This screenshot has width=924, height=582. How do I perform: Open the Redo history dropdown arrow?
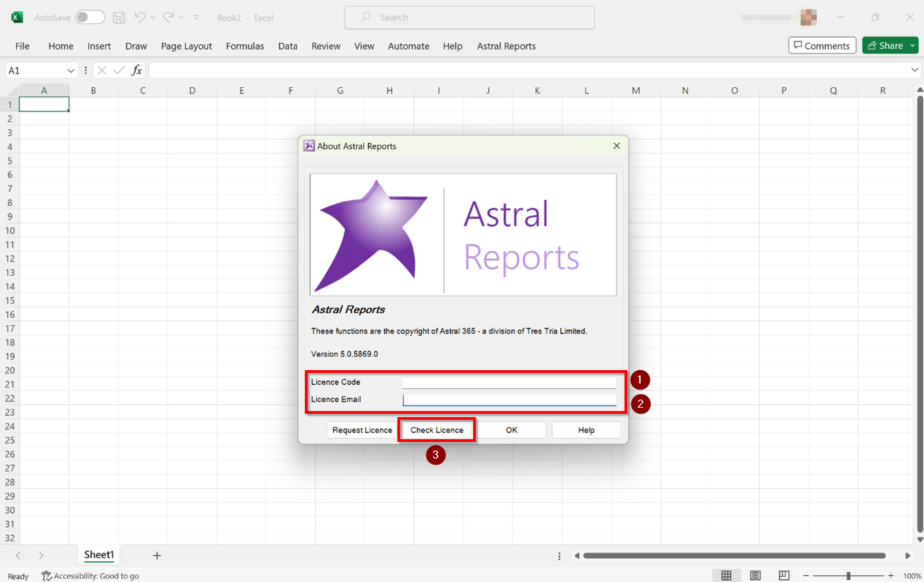[182, 17]
